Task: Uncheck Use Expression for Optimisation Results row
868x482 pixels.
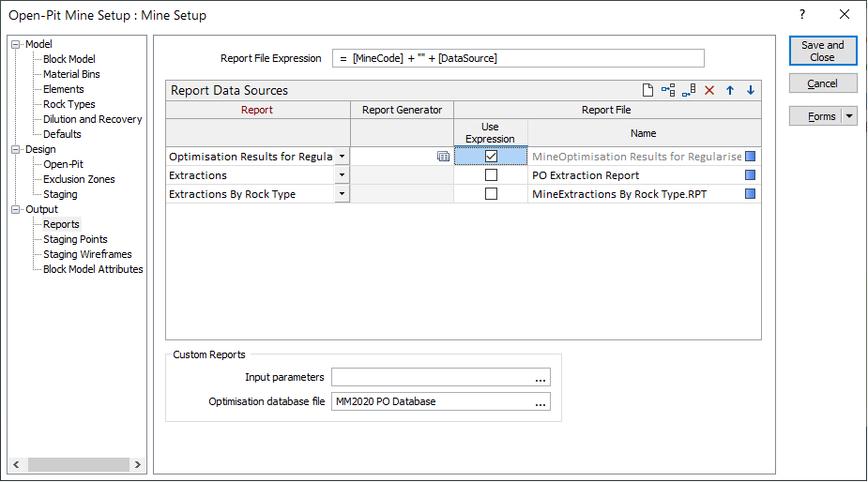Action: coord(491,157)
